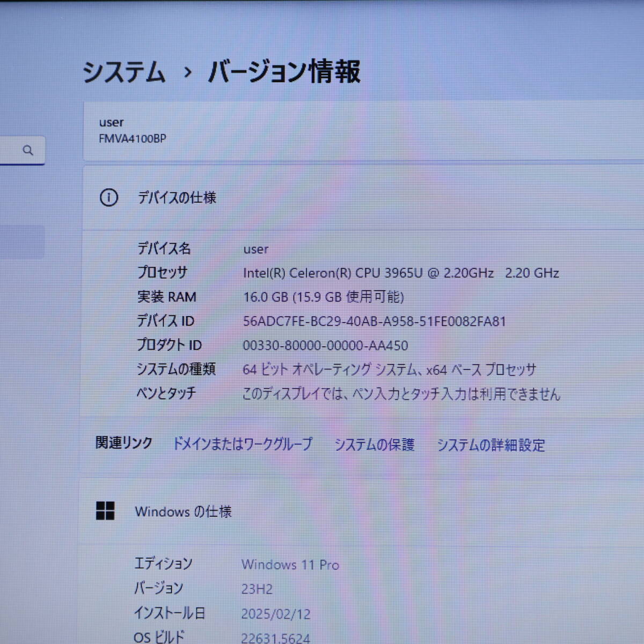Select the バージョン情報 page title
Screen dimensions: 644x644
coord(284,72)
